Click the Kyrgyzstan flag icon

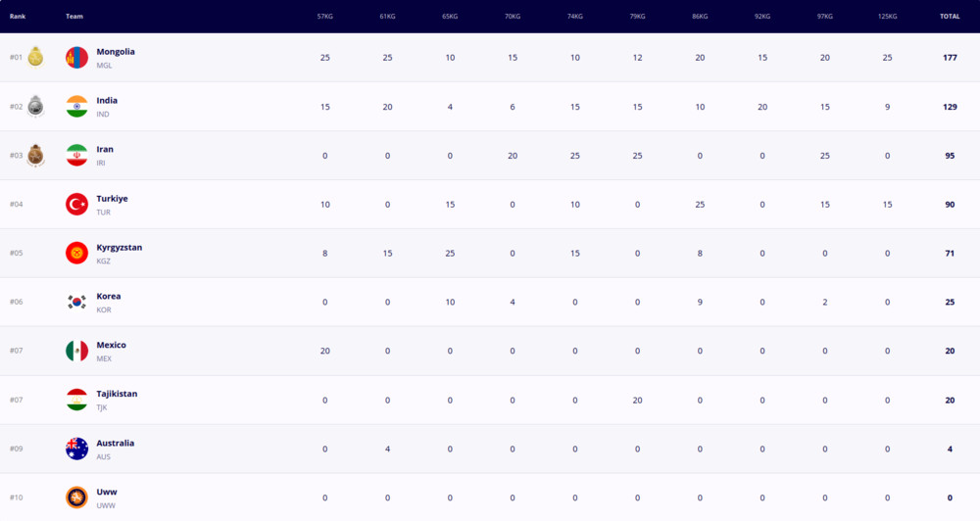click(76, 253)
